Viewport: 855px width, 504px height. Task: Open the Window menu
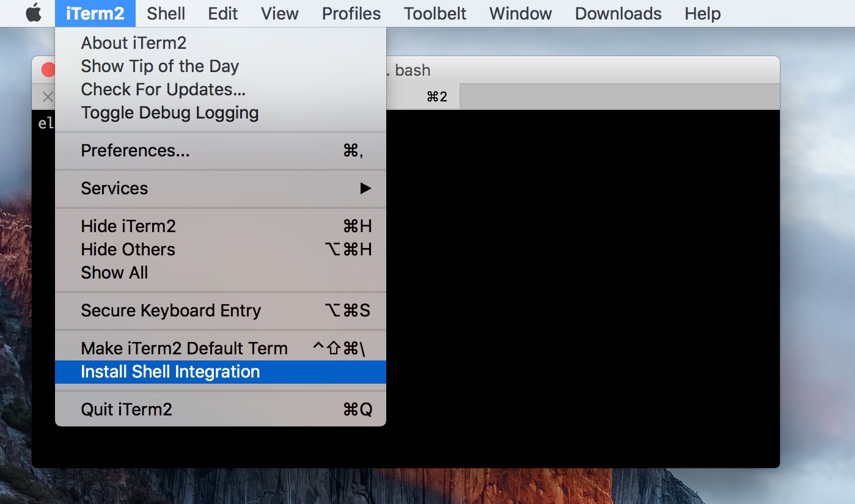tap(521, 13)
